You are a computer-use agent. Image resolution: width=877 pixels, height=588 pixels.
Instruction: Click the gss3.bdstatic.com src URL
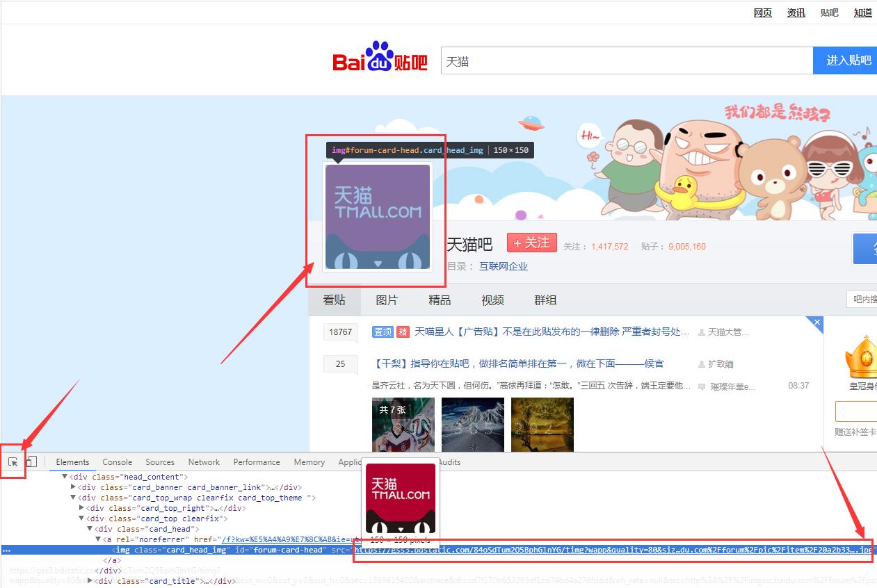pos(612,550)
